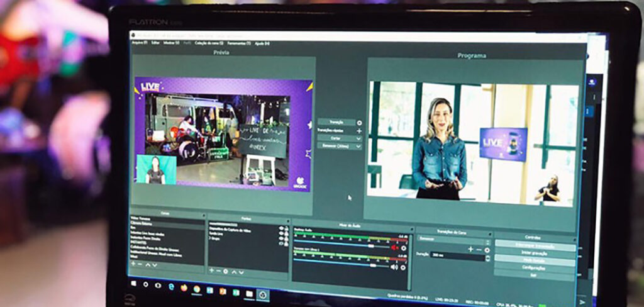The image size is (644, 307).
Task: Add a quick transition with the plus icon
Action: pyautogui.click(x=359, y=131)
